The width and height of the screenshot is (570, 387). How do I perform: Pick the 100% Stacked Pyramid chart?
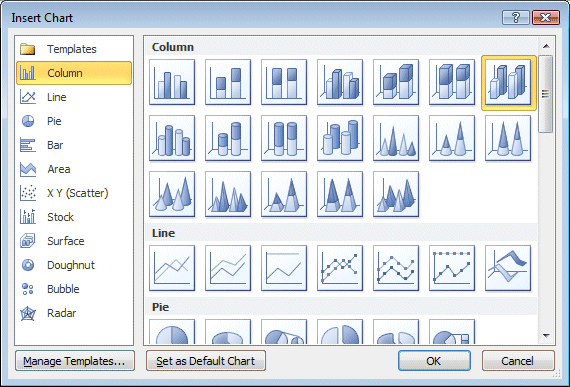(x=340, y=194)
